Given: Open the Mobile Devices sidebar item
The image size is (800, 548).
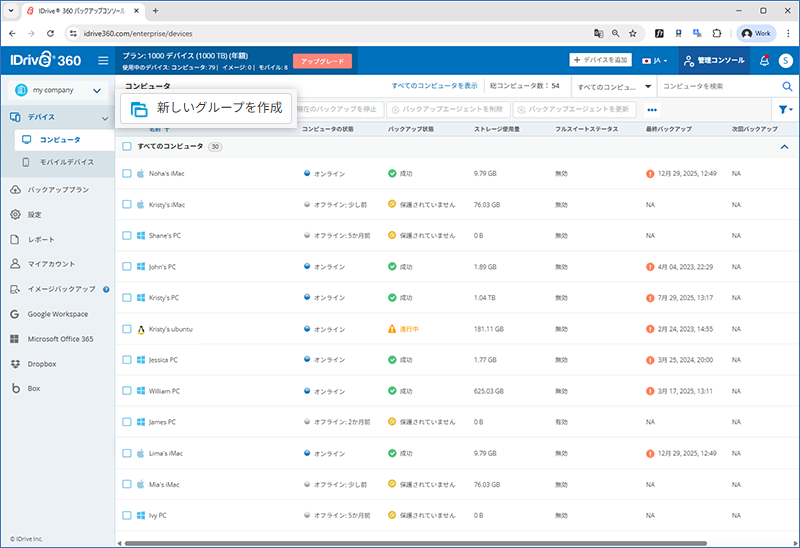Looking at the screenshot, I should tap(67, 162).
